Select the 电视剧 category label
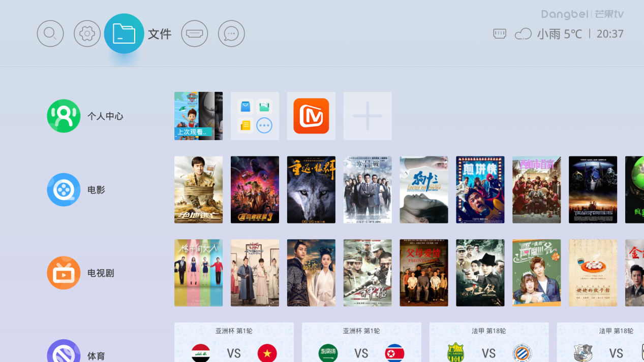644x362 pixels. (x=101, y=273)
